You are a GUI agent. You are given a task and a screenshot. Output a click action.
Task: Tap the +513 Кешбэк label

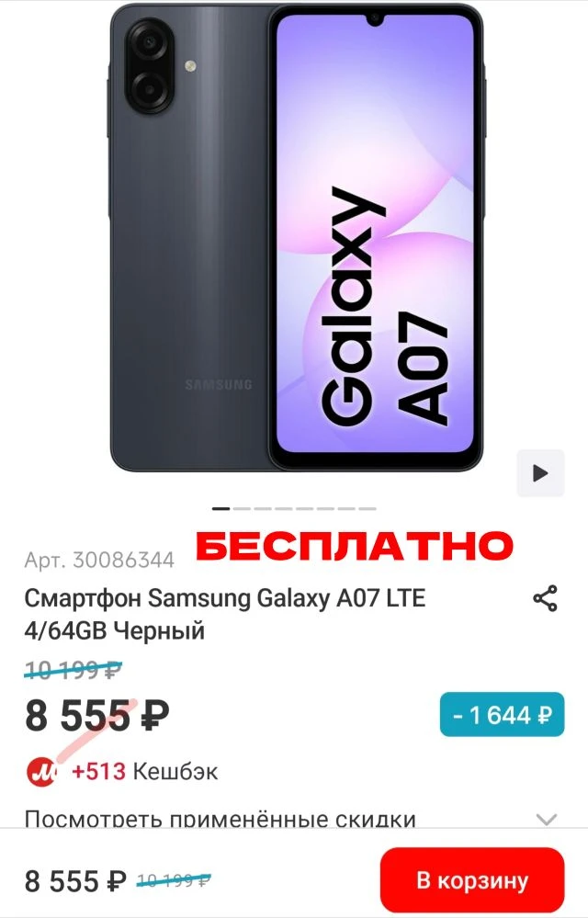pyautogui.click(x=144, y=772)
